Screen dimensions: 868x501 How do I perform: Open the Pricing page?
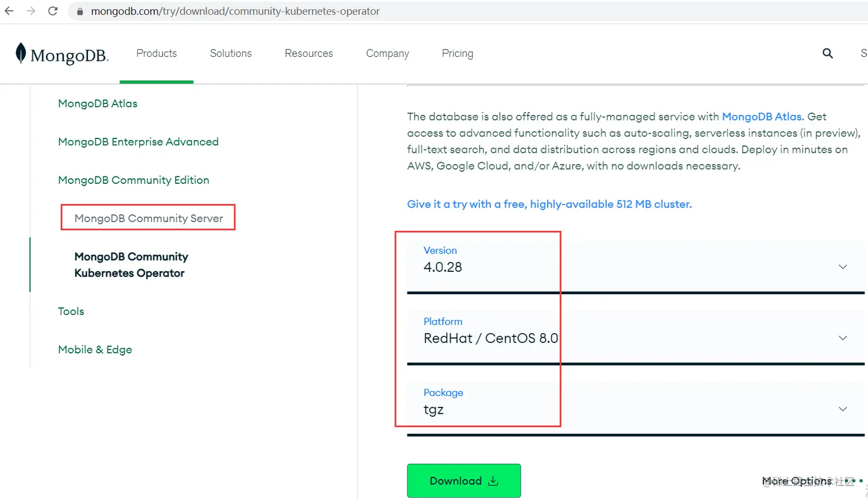click(x=458, y=53)
